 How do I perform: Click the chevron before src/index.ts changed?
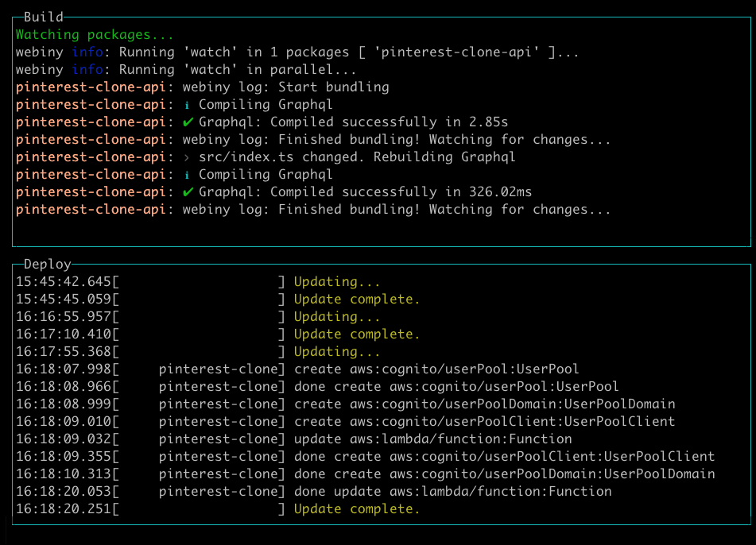point(187,157)
